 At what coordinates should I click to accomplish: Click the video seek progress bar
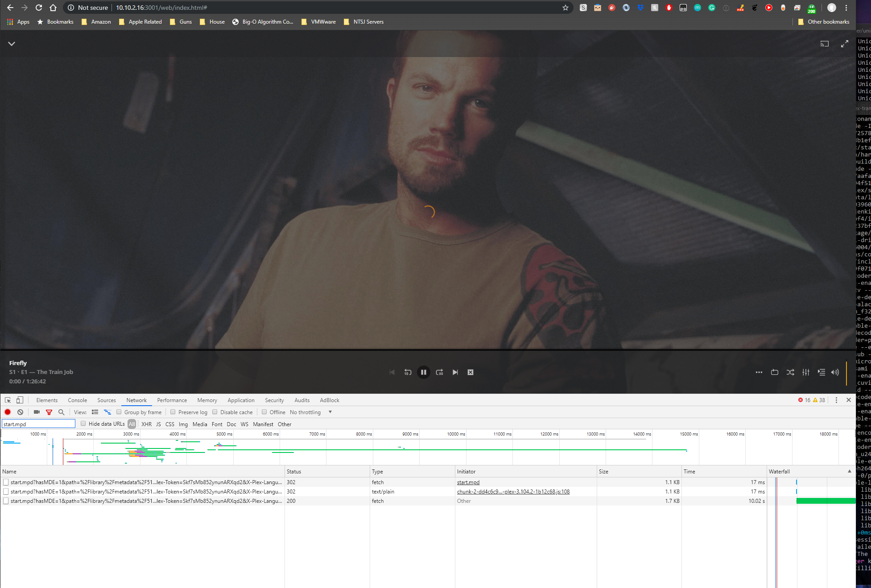428,350
